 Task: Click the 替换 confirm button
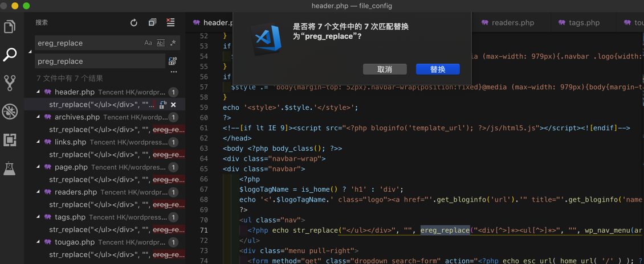(438, 69)
